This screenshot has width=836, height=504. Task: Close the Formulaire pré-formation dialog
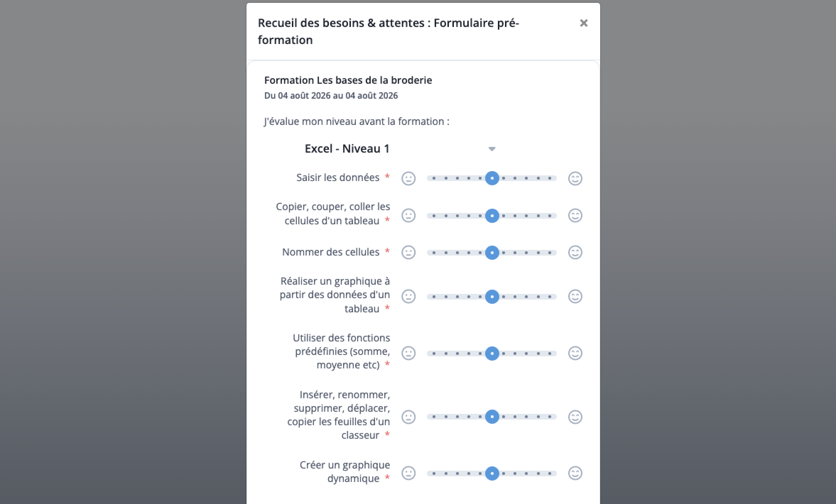point(583,23)
